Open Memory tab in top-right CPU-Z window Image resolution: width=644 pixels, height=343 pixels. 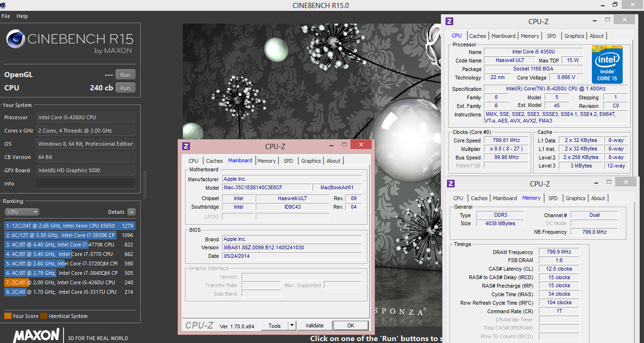point(530,36)
